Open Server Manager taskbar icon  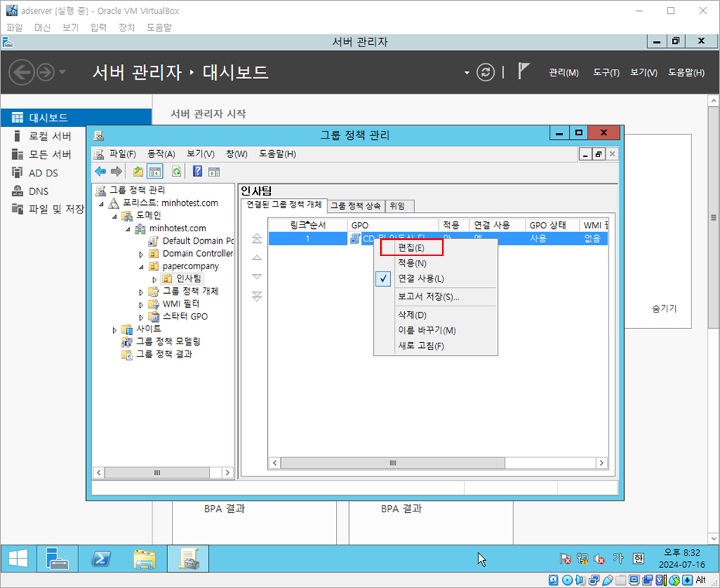(57, 559)
